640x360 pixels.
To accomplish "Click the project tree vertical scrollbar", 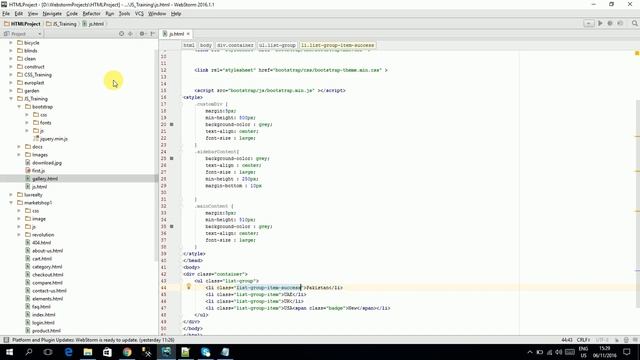I will (x=156, y=155).
